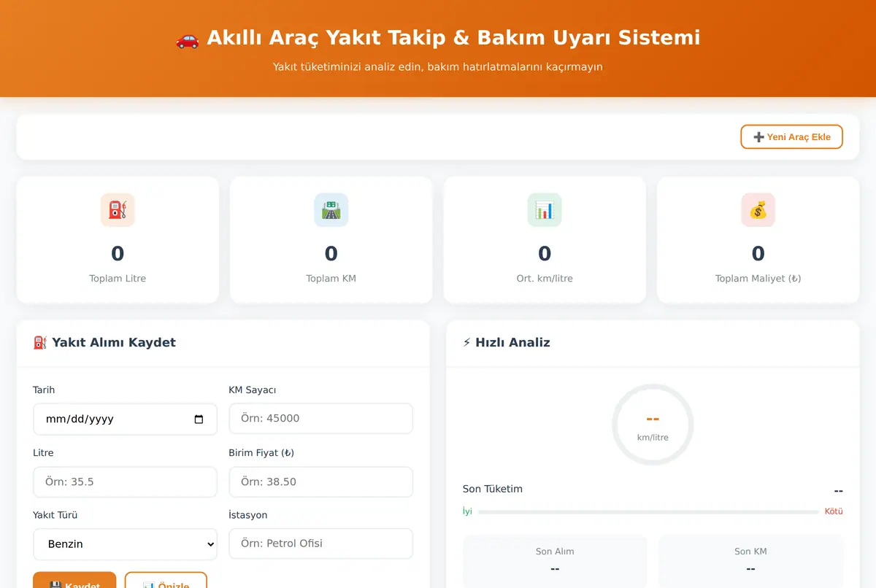Click the Ort. km/litre value 0
This screenshot has height=588, width=876.
pos(545,254)
